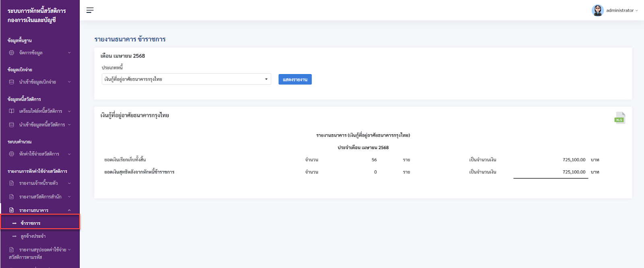Screen dimensions: 644x268
Task: Click the book icon beside เตรียมไฟล์หนี้สวัสดิการ
Action: [x=12, y=111]
